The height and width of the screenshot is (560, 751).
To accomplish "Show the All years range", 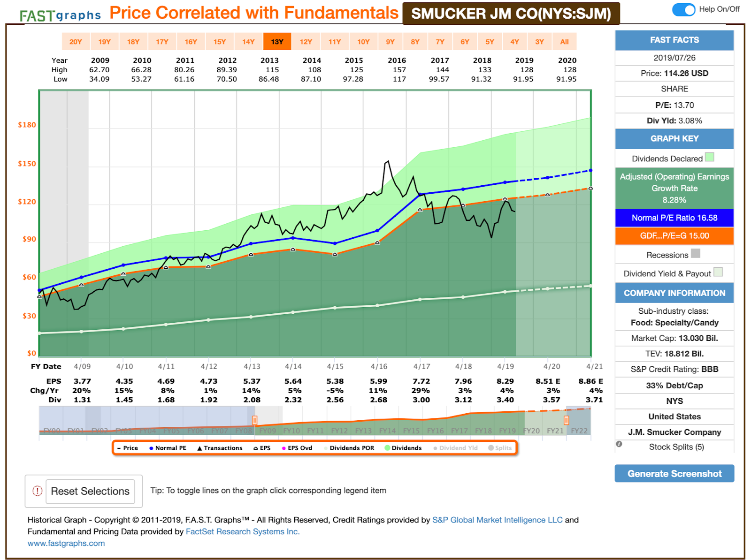I will point(565,42).
